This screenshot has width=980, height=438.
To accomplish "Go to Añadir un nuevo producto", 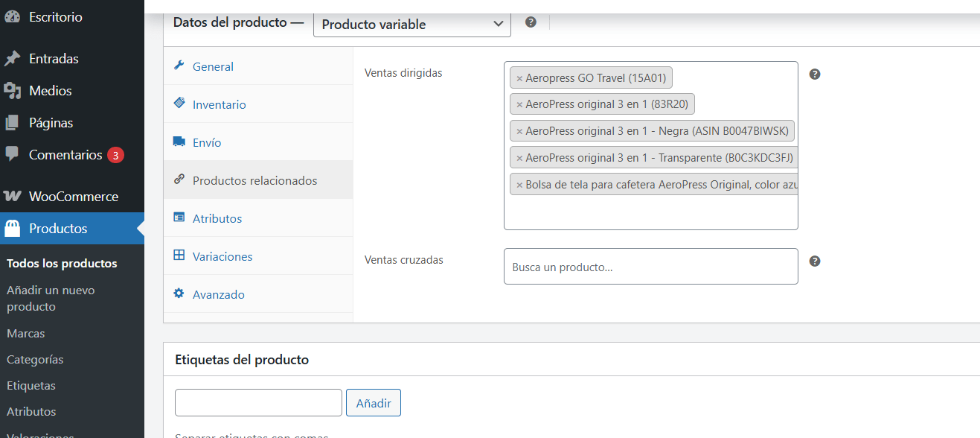I will [x=51, y=298].
